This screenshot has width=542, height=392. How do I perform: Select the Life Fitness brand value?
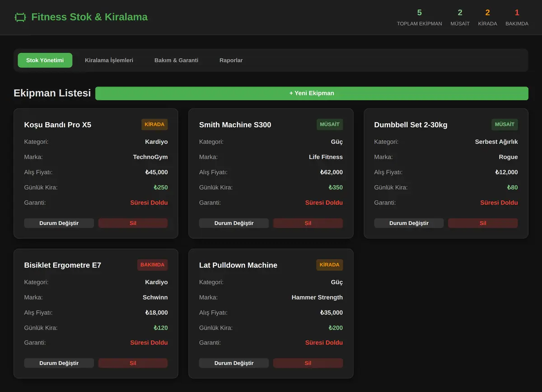point(326,157)
